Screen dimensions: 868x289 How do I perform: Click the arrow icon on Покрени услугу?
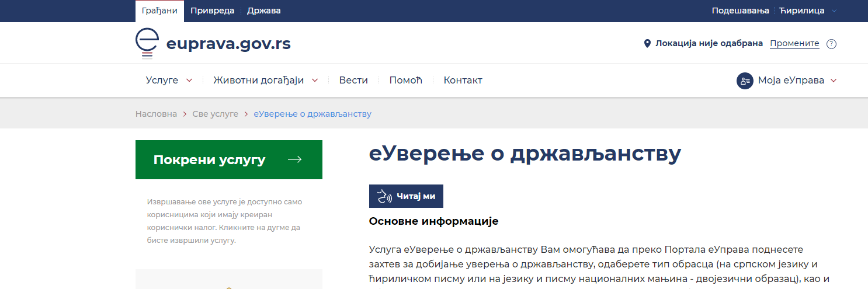[295, 160]
